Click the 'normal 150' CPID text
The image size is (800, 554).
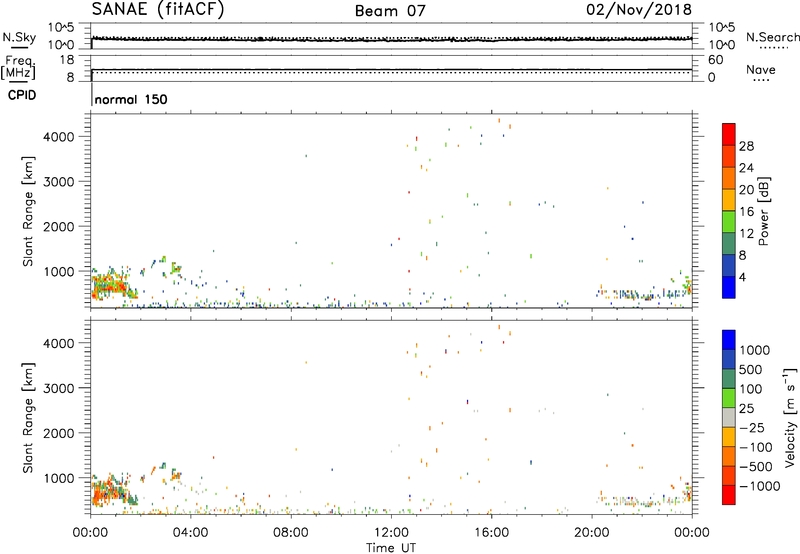131,99
